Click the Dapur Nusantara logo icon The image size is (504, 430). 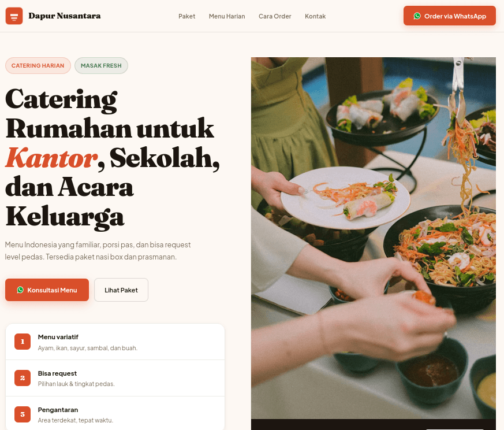coord(14,16)
